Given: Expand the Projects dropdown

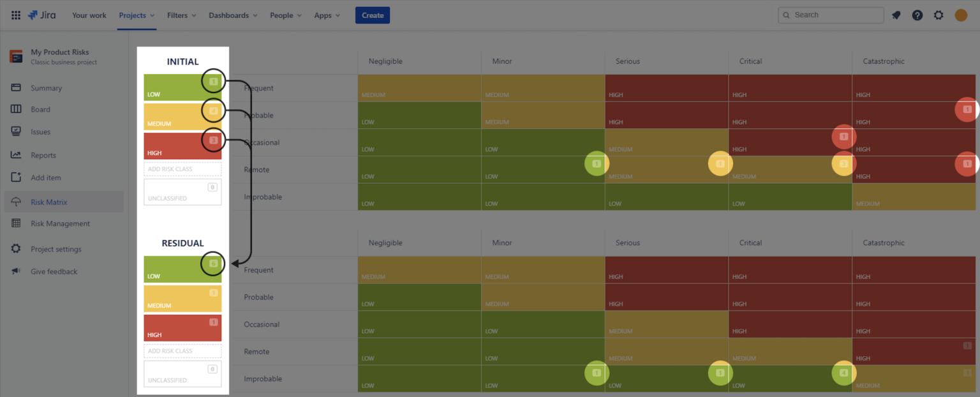Looking at the screenshot, I should (x=137, y=15).
